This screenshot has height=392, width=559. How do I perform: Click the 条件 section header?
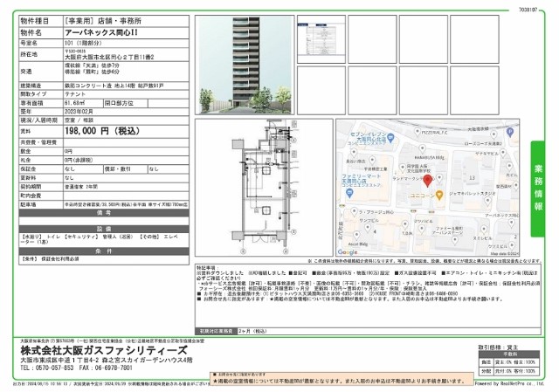(104, 251)
